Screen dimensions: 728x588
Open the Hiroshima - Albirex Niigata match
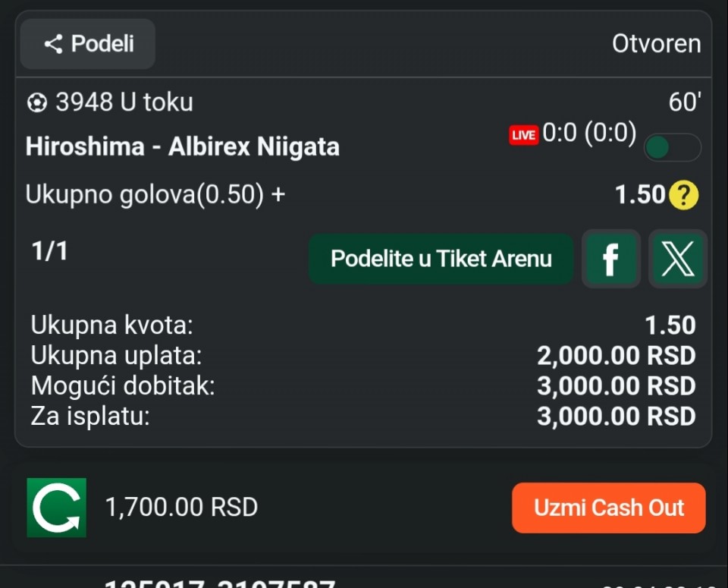[x=183, y=146]
